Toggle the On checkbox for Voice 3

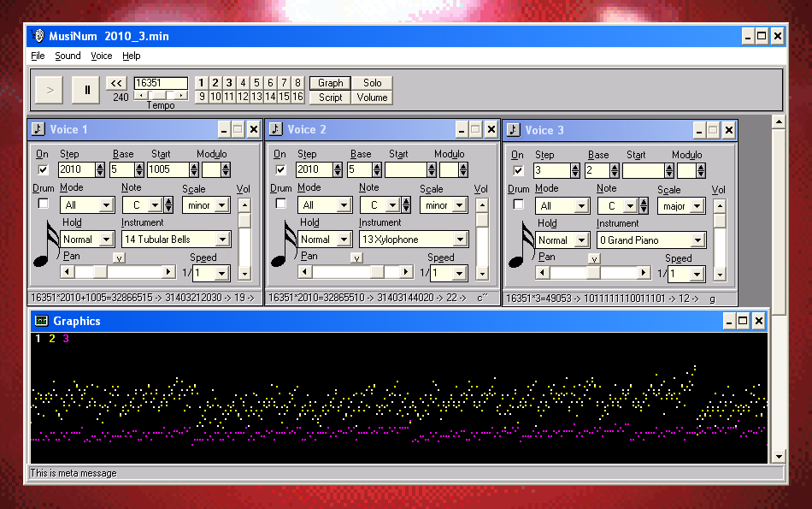pos(518,170)
